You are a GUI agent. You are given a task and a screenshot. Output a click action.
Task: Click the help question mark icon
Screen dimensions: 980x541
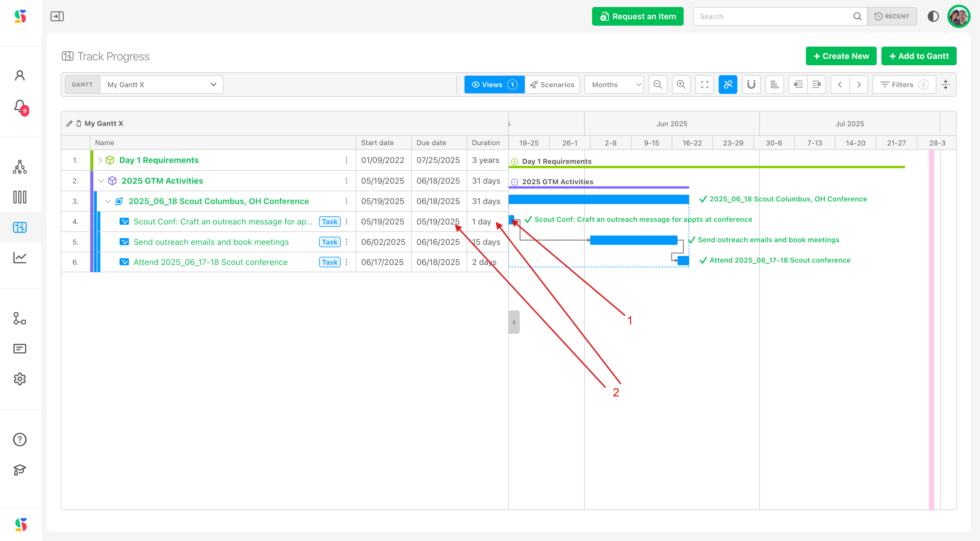(x=20, y=440)
